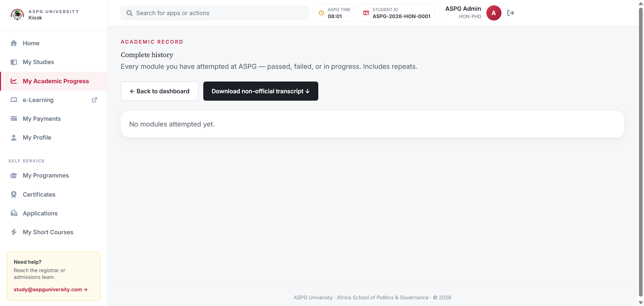Viewport: 644px width, 306px height.
Task: Open My Studies in sidebar
Action: [x=54, y=62]
